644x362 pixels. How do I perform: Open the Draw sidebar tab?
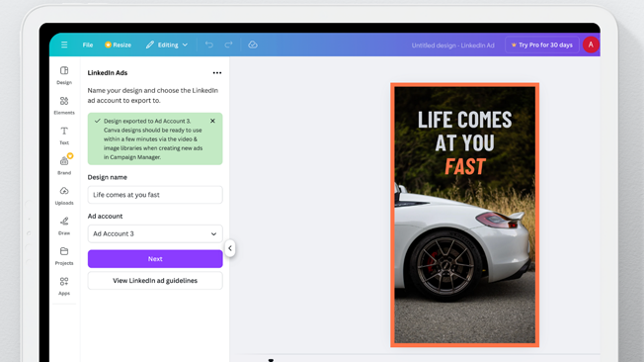(64, 226)
